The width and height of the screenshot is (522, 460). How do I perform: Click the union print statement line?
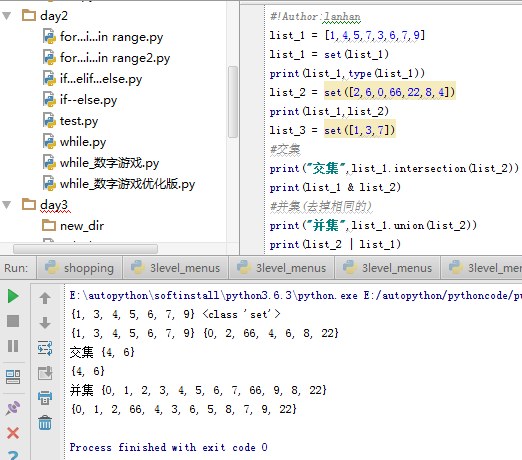373,225
